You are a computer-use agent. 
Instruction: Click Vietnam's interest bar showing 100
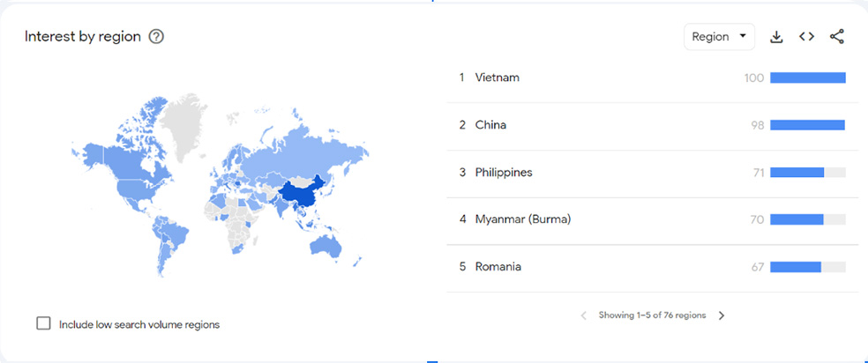click(x=808, y=78)
